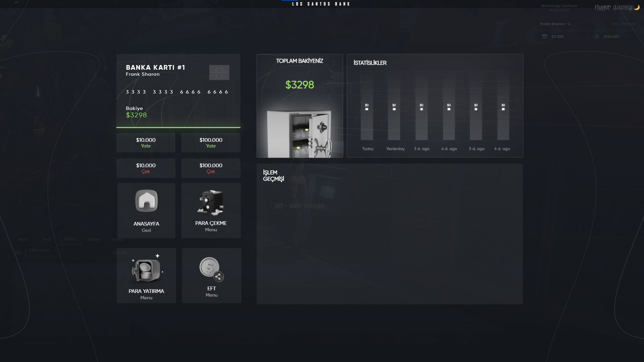Click the FiveM* (b3095) build label

point(613,7)
